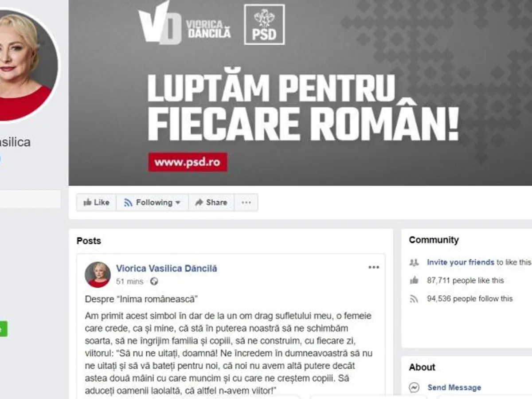Click the invite friends people icon
532x399 pixels.
[414, 262]
